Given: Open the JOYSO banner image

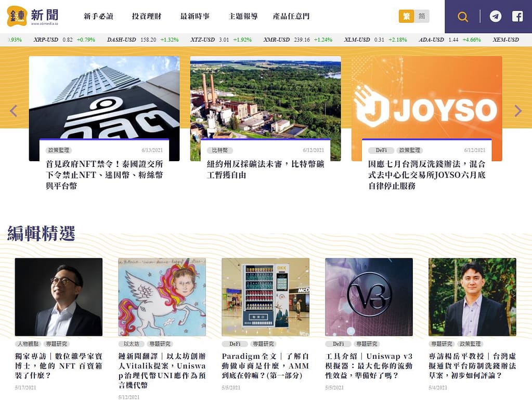Looking at the screenshot, I should 427,98.
